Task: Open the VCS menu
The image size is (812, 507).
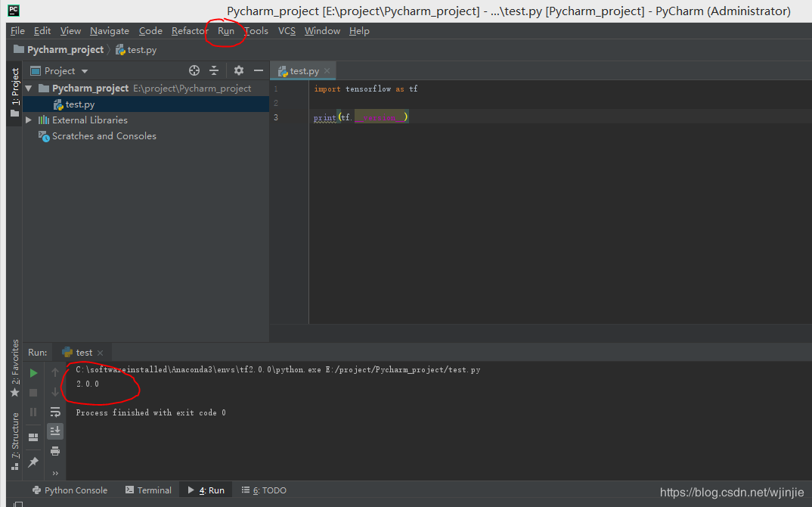Action: tap(287, 31)
